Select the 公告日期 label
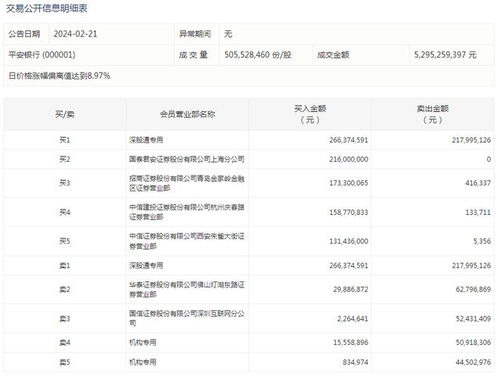The image size is (499, 376). point(24,34)
